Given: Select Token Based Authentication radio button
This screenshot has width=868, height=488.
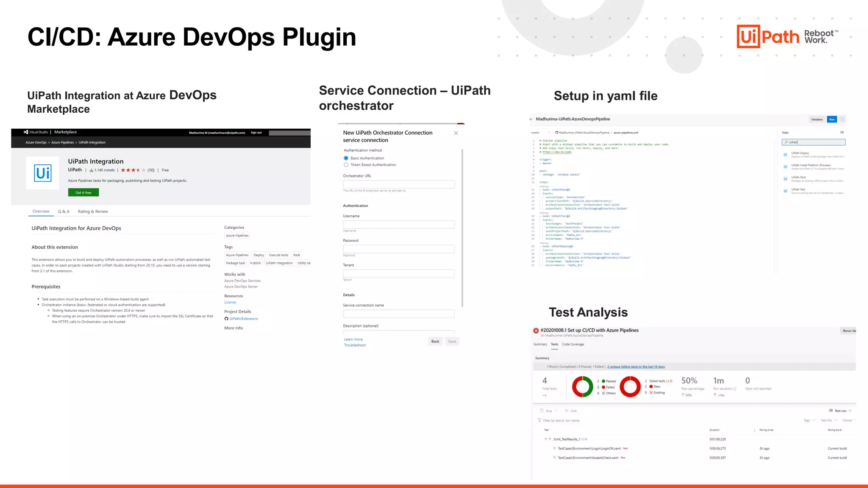Looking at the screenshot, I should click(x=346, y=165).
